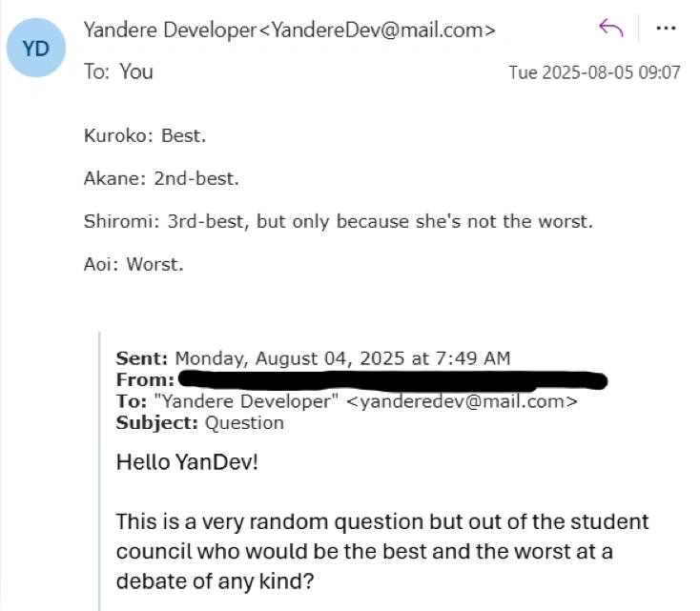Click the "Subject: Question" line

(x=199, y=422)
